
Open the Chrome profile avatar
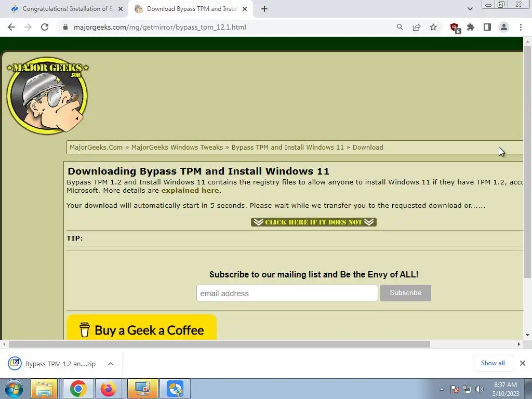(x=504, y=27)
